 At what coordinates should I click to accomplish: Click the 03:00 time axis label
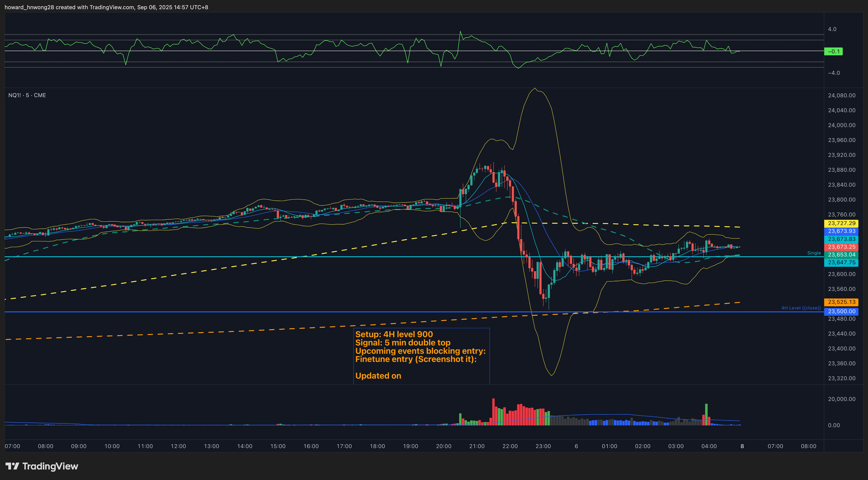pyautogui.click(x=676, y=446)
